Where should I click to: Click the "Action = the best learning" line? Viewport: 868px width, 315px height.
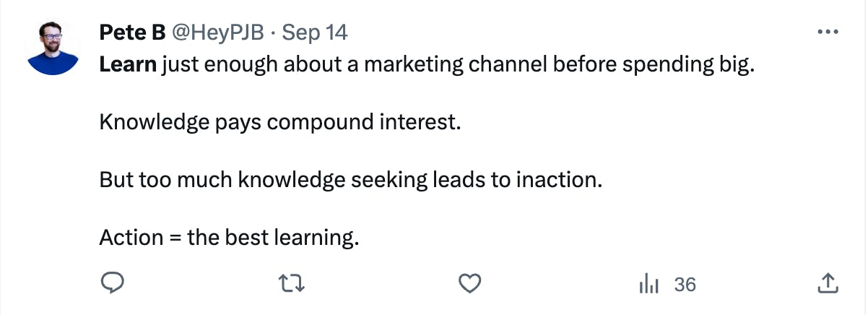(229, 236)
